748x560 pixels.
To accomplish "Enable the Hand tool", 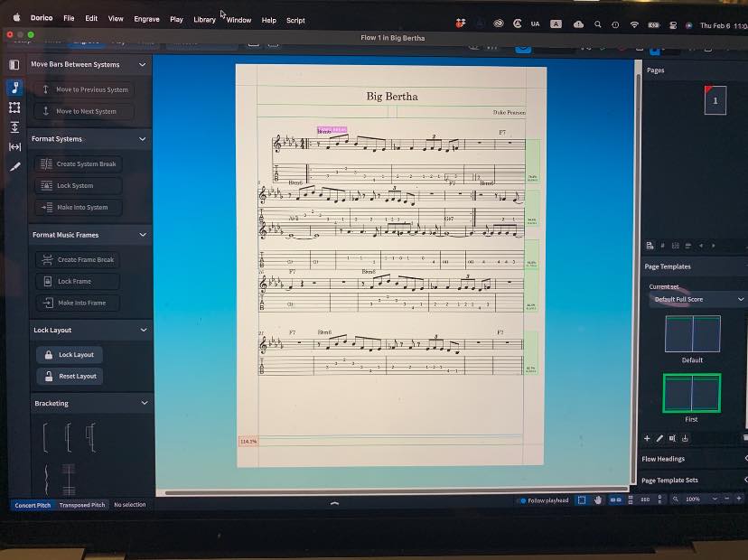I will click(598, 499).
